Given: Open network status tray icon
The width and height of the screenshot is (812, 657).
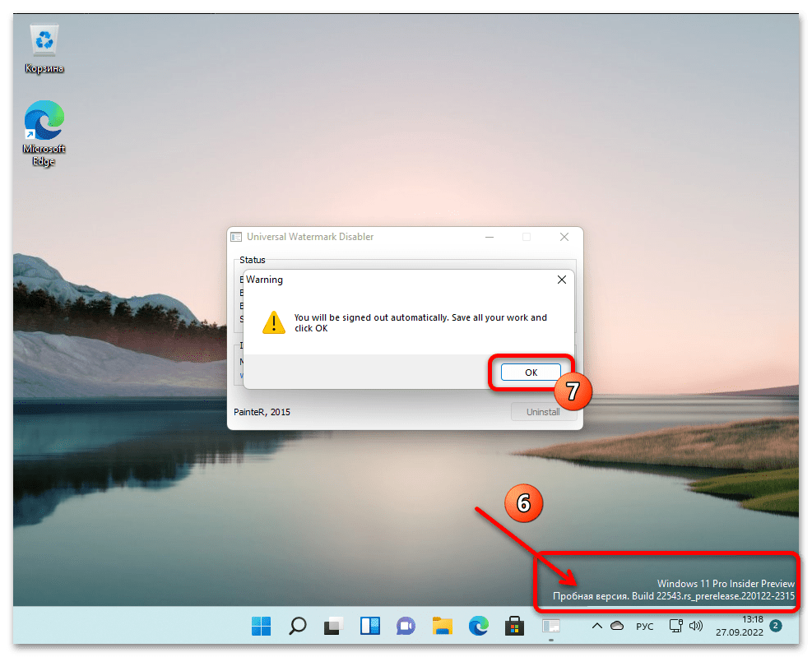Looking at the screenshot, I should [x=675, y=626].
